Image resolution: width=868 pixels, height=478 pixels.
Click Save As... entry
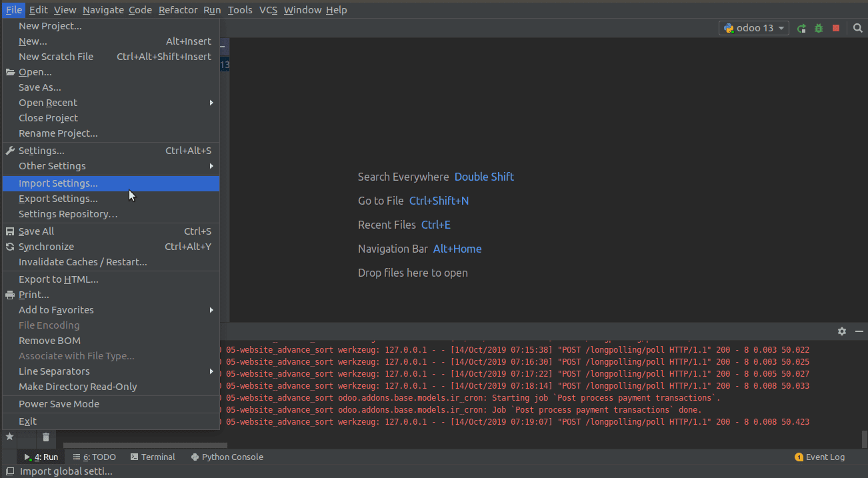pyautogui.click(x=111, y=87)
